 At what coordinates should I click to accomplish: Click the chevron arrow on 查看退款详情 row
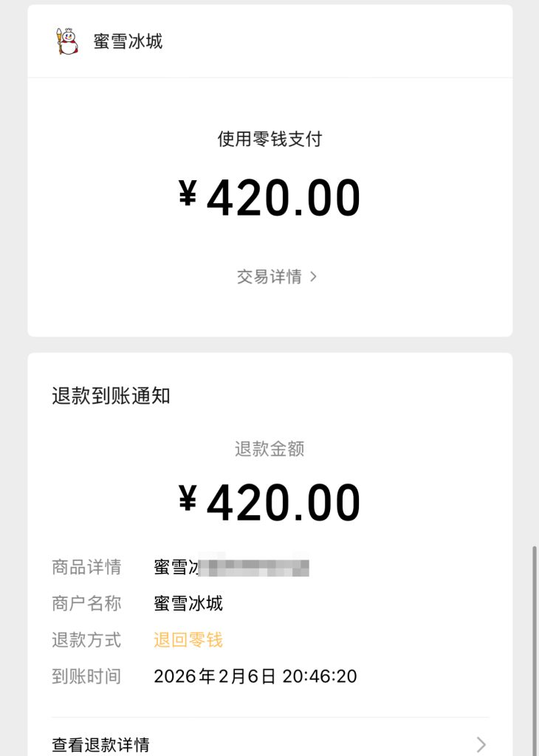point(481,744)
